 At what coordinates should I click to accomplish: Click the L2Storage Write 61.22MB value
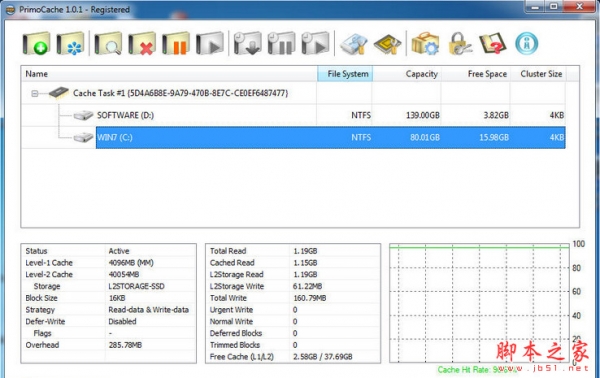click(x=308, y=286)
